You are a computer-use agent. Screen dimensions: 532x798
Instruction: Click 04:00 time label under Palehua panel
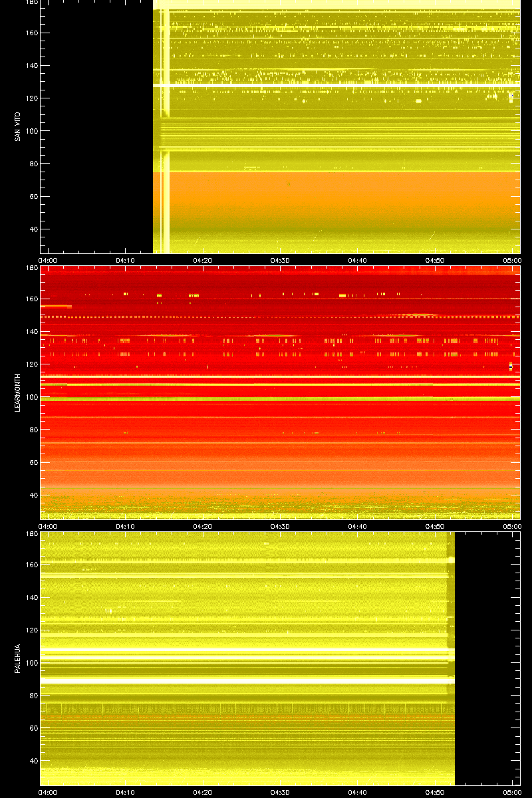[48, 792]
